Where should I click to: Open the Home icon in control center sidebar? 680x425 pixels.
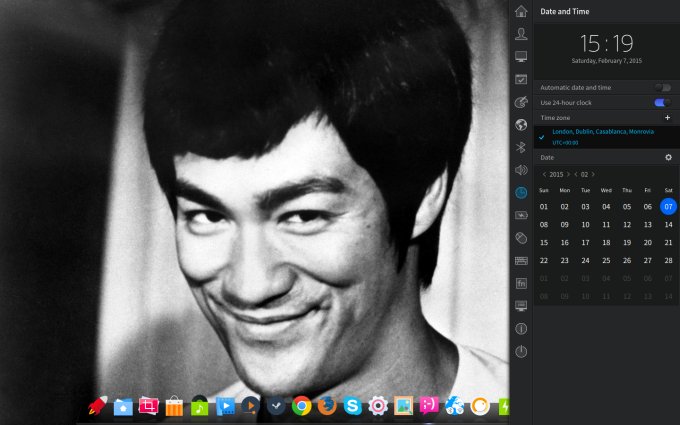[520, 11]
